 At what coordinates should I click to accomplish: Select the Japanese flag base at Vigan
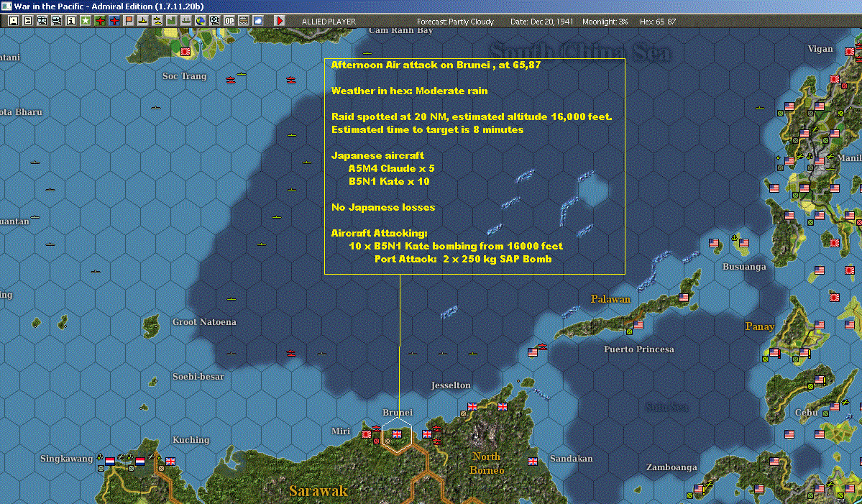click(x=850, y=52)
